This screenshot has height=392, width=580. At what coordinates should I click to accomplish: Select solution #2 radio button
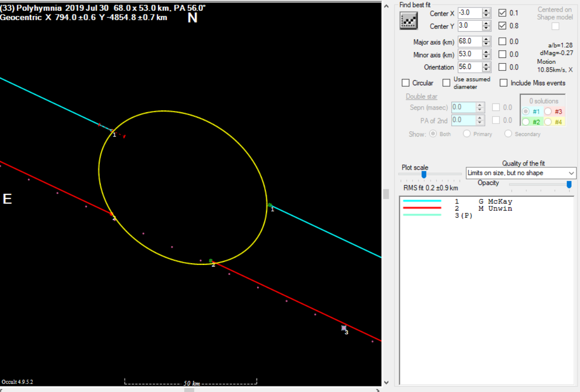coord(526,122)
